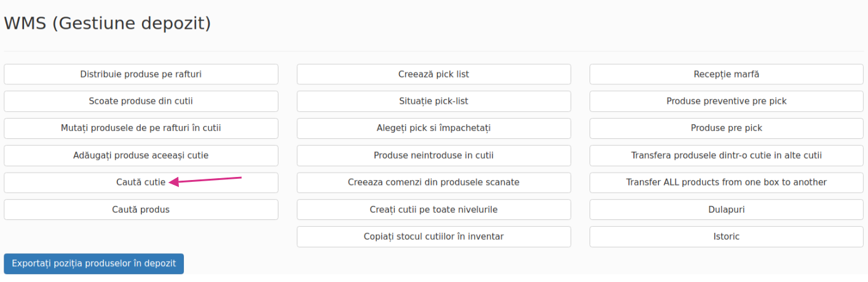Open Produse neintroduse in cutii
The height and width of the screenshot is (282, 868).
[x=433, y=155]
